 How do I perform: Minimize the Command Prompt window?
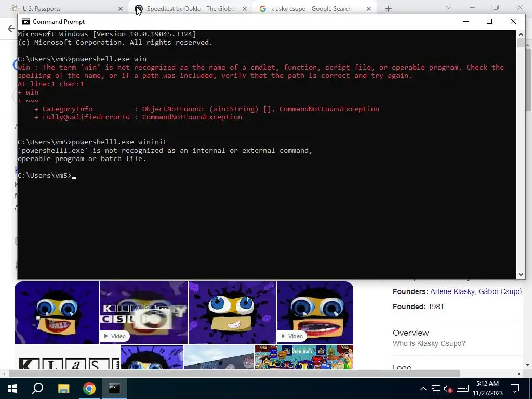(x=466, y=21)
